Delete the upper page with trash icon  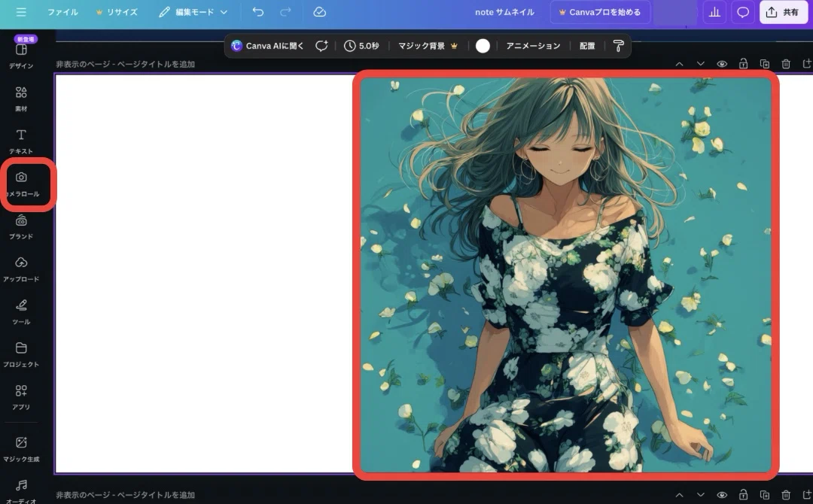785,64
